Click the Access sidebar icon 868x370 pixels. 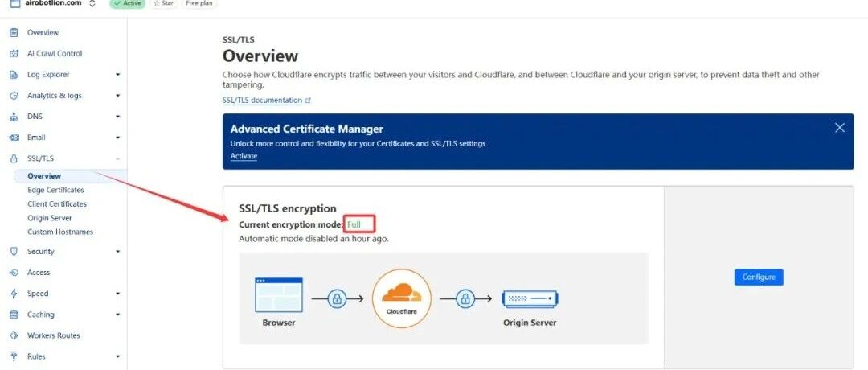[14, 273]
